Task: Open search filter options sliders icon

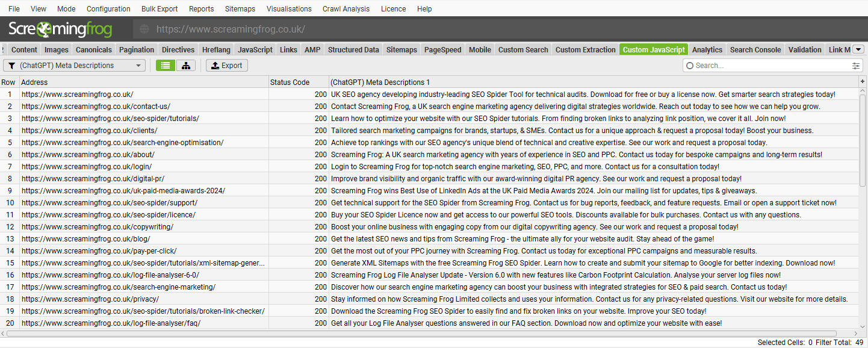Action: (856, 66)
